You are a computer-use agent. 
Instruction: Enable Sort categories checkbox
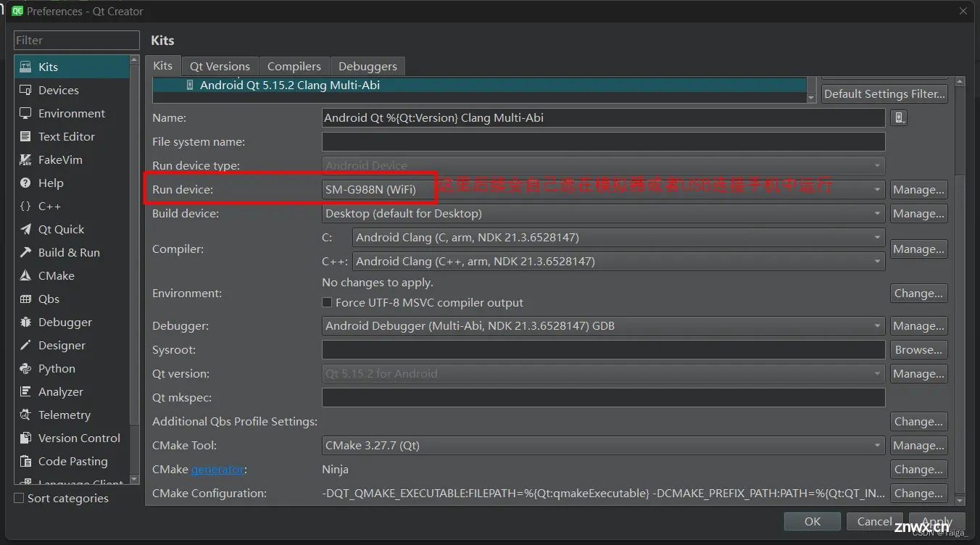pyautogui.click(x=20, y=498)
